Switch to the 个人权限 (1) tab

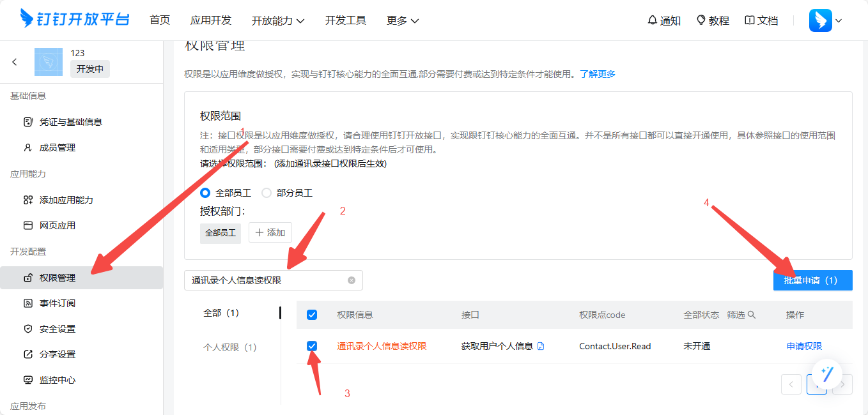click(229, 347)
